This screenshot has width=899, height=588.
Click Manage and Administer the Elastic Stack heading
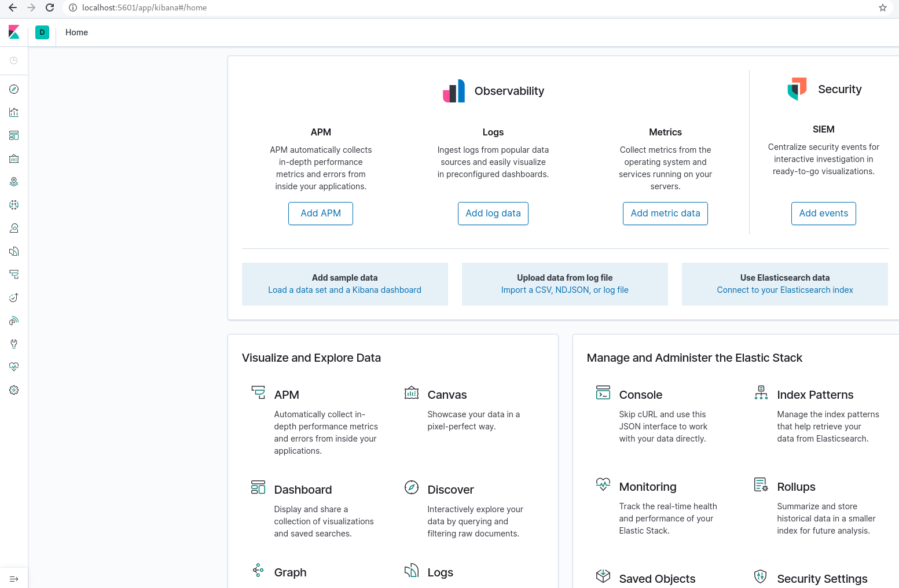(695, 358)
